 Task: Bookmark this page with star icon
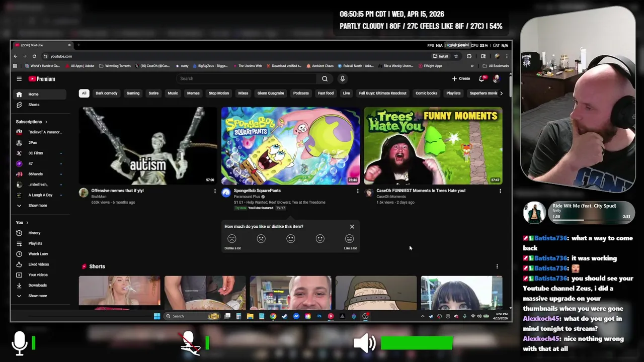pos(456,56)
